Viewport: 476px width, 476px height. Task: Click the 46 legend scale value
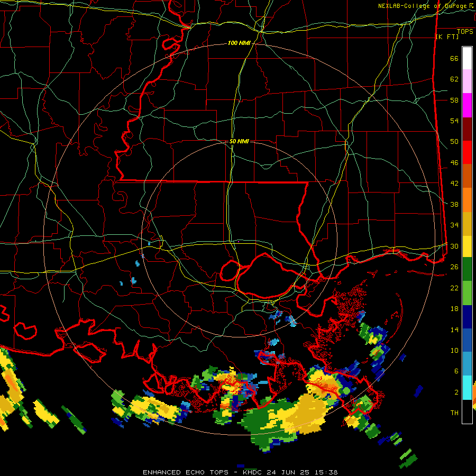[454, 163]
